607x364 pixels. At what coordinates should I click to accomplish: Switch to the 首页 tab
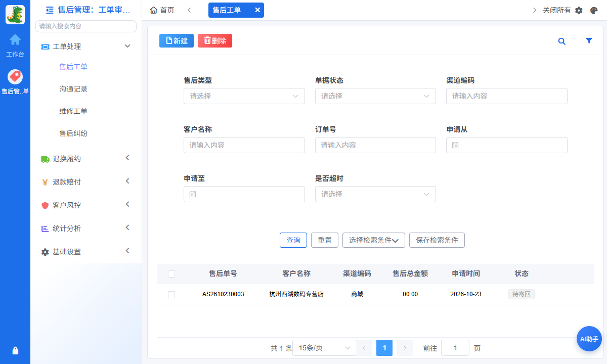click(x=162, y=10)
